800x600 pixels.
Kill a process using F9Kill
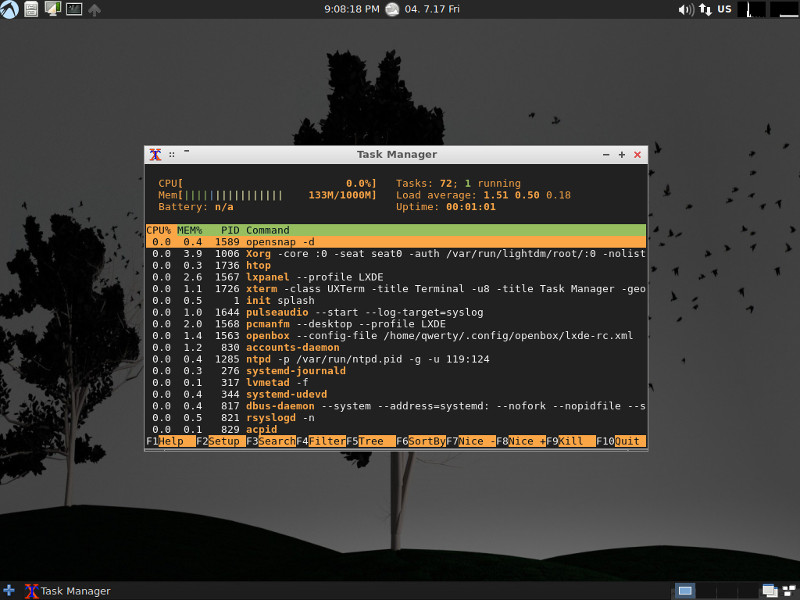[570, 441]
